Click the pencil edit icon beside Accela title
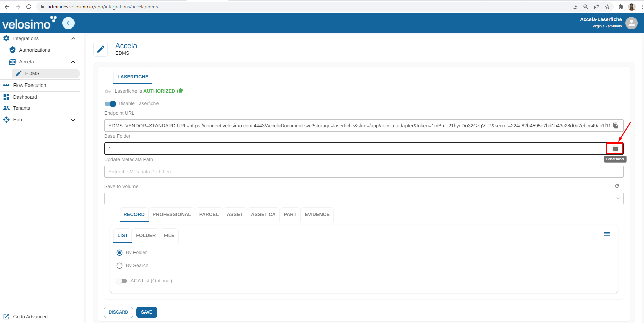The height and width of the screenshot is (323, 644). 100,49
